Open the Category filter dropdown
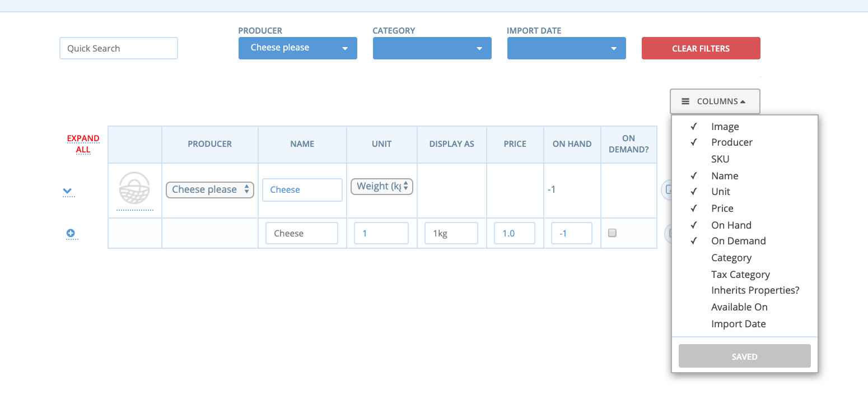 [432, 48]
